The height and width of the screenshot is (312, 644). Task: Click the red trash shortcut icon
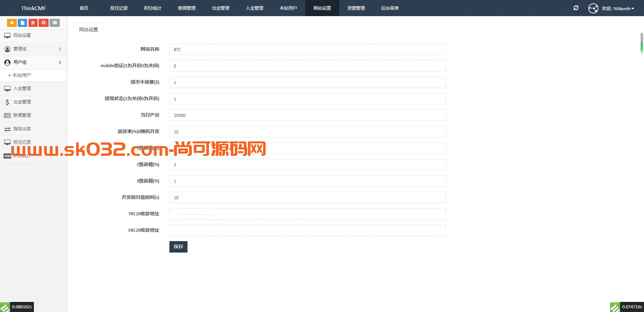point(33,23)
